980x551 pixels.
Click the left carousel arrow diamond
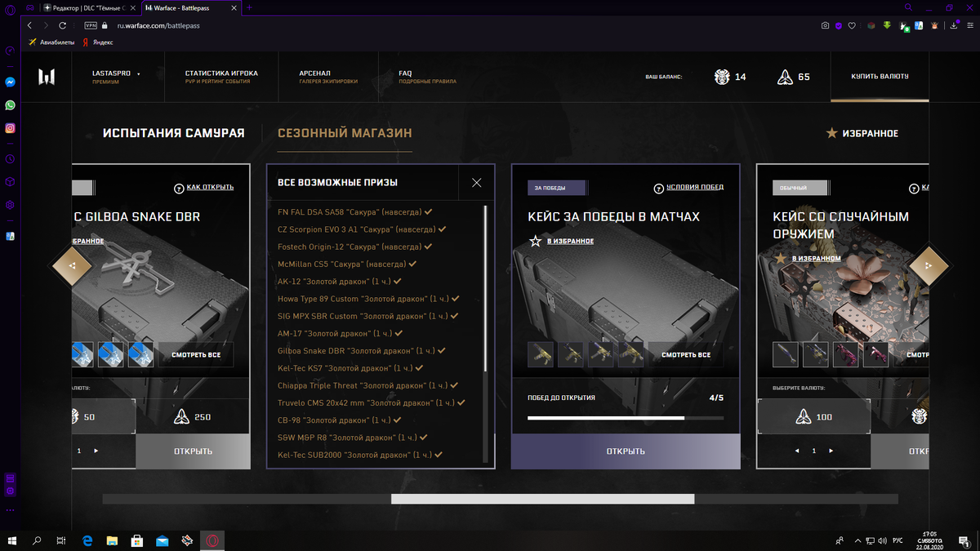72,265
